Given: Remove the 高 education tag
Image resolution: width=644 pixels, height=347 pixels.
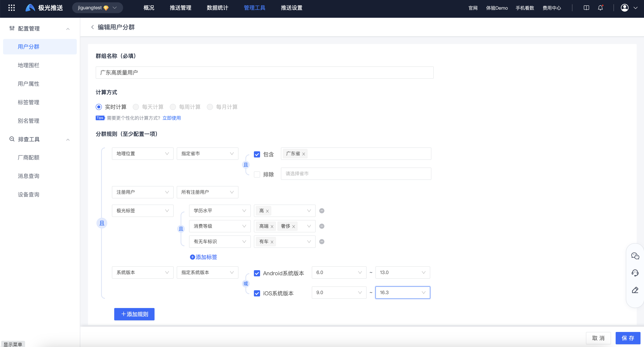Looking at the screenshot, I should click(267, 211).
